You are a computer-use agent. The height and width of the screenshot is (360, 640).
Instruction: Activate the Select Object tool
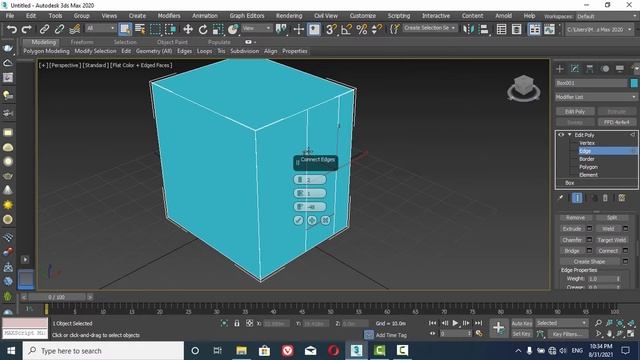124,29
